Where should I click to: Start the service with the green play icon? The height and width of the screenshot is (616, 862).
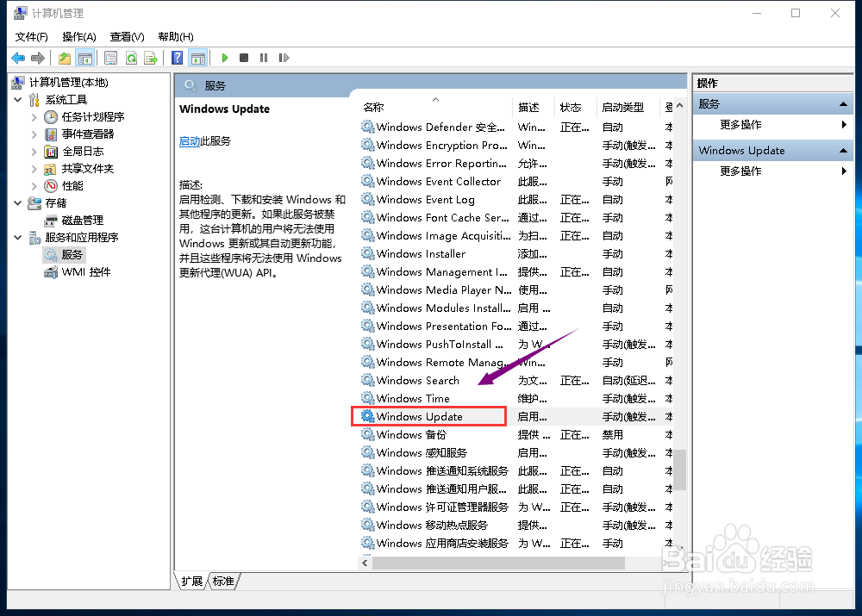click(224, 58)
